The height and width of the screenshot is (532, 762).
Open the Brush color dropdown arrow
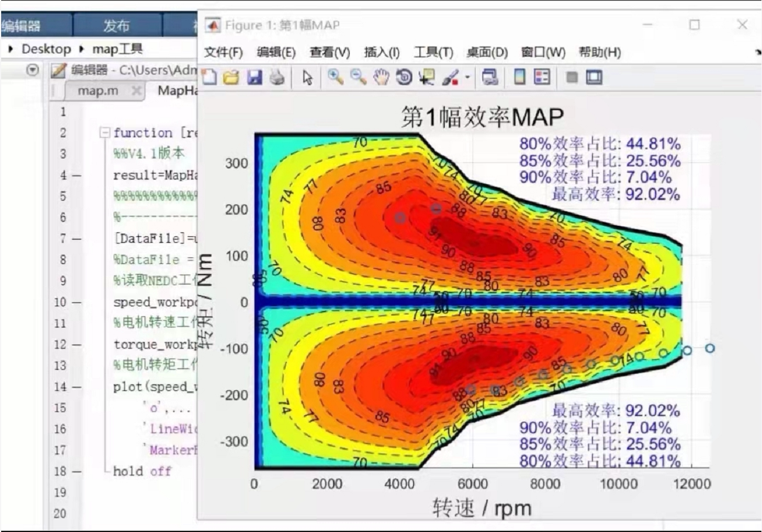(x=468, y=77)
